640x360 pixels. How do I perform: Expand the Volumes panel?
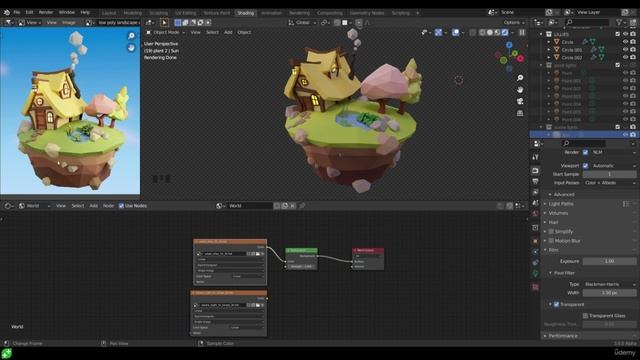[x=558, y=213]
